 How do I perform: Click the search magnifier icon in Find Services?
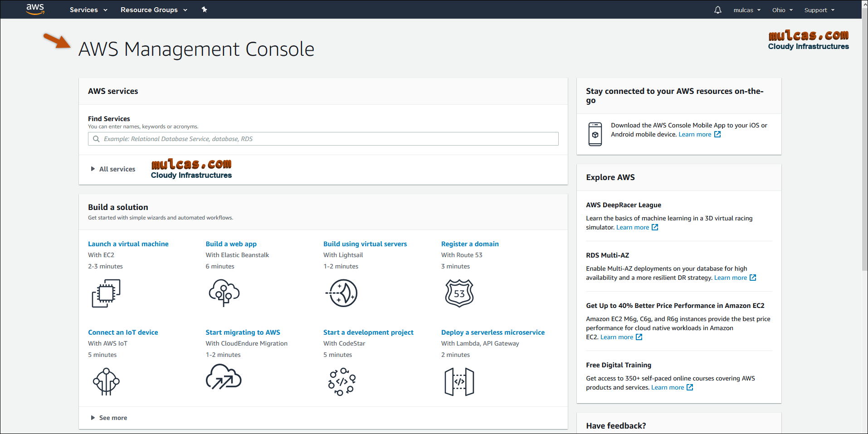click(x=96, y=139)
